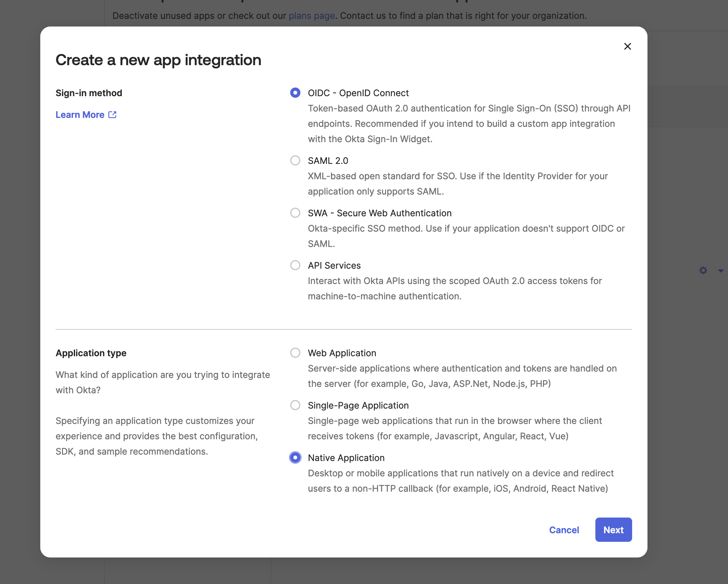Click the external link icon beside Learn More

[112, 114]
